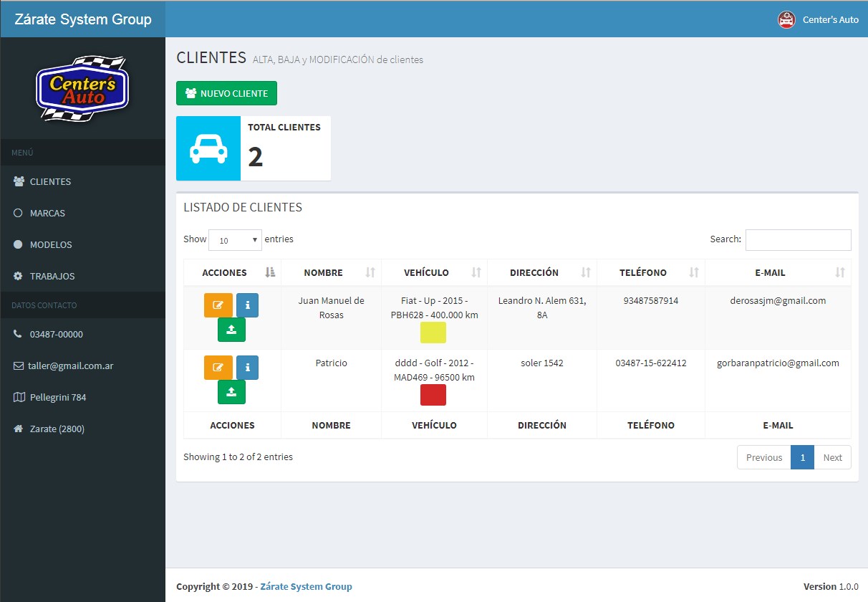Open the show entries dropdown
The height and width of the screenshot is (602, 868).
pos(235,240)
